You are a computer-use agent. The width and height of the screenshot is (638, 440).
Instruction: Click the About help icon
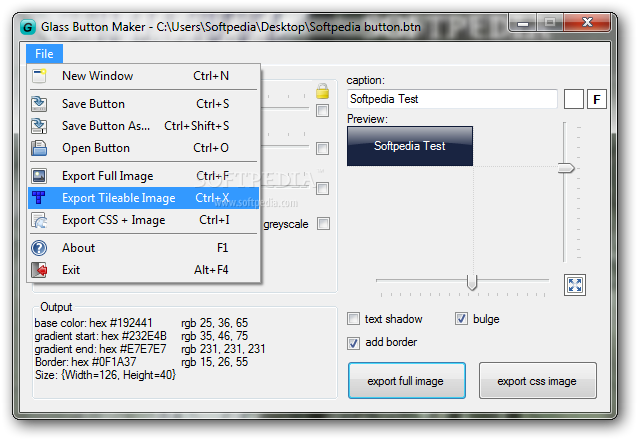tap(39, 248)
